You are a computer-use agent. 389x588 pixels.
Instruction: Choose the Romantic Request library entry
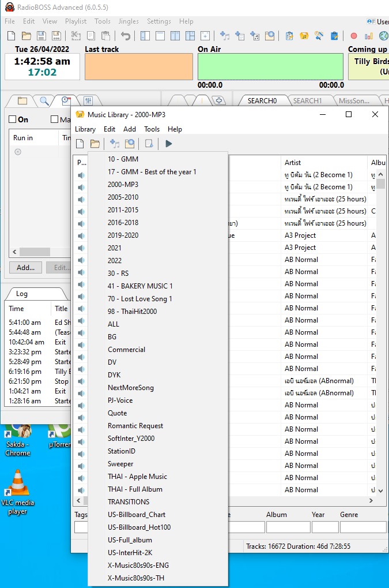pyautogui.click(x=158, y=426)
